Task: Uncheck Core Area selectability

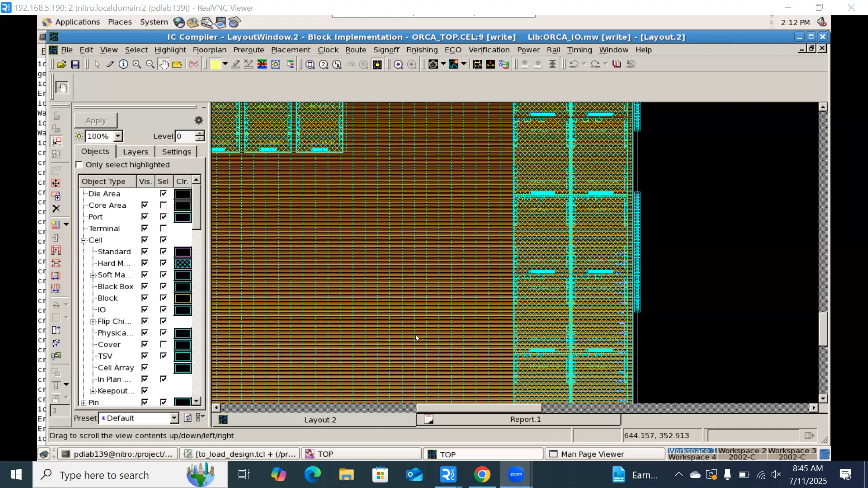Action: [x=163, y=205]
